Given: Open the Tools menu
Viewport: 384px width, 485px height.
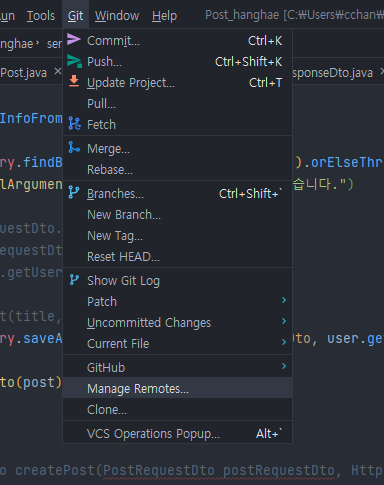Looking at the screenshot, I should [41, 16].
